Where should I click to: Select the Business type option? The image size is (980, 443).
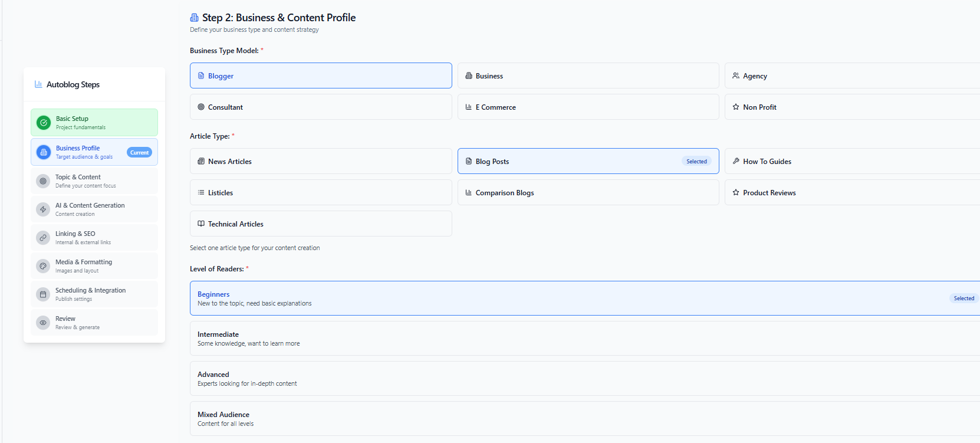coord(588,76)
